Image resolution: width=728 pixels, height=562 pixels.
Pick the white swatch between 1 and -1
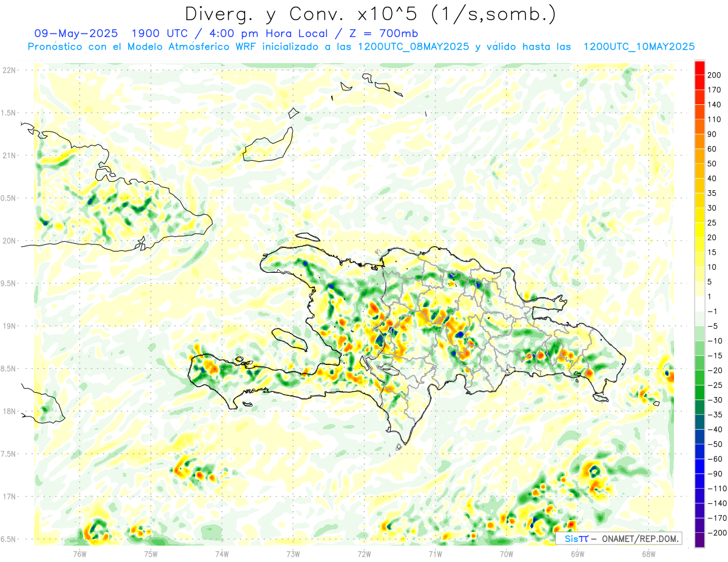click(699, 304)
